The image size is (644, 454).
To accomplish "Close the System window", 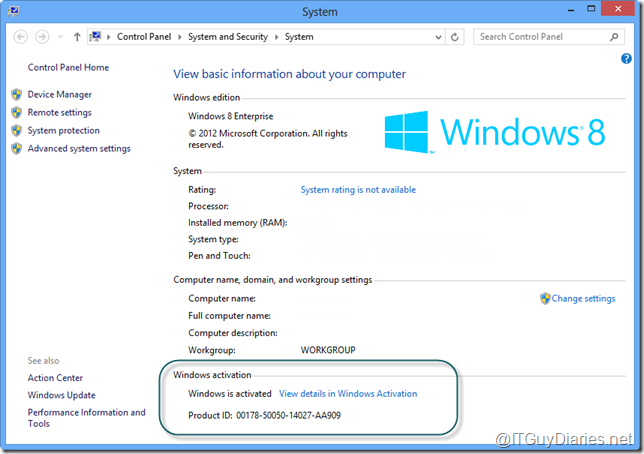I will 618,9.
